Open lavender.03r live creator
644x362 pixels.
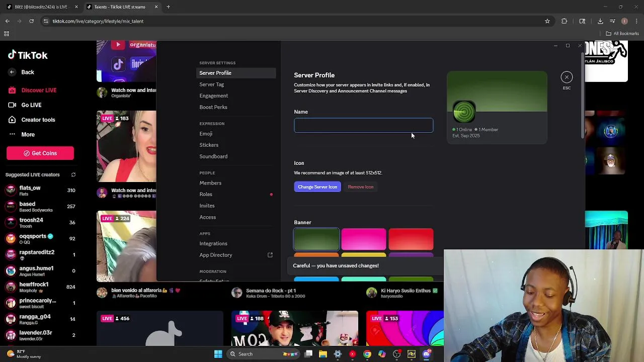40,335
